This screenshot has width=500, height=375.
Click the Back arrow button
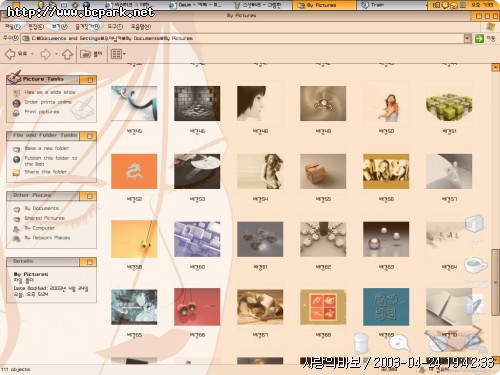(x=11, y=54)
